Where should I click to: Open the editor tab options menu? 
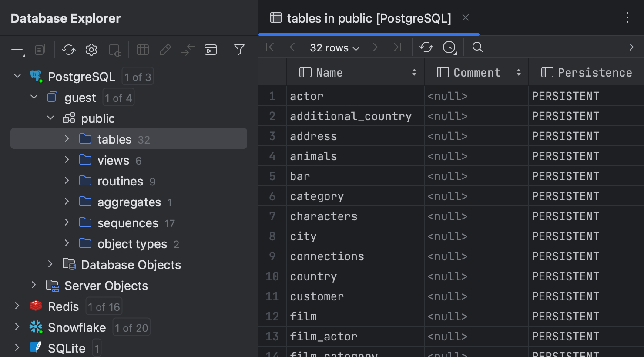(627, 18)
